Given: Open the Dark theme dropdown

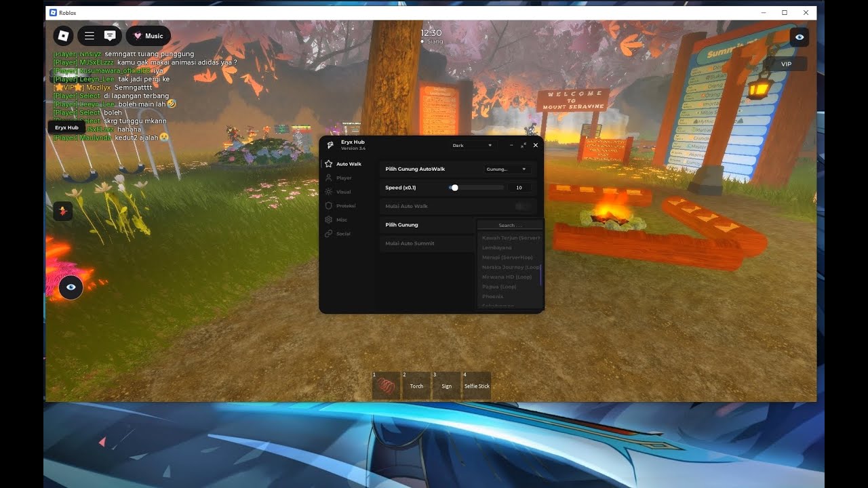Looking at the screenshot, I should click(473, 145).
